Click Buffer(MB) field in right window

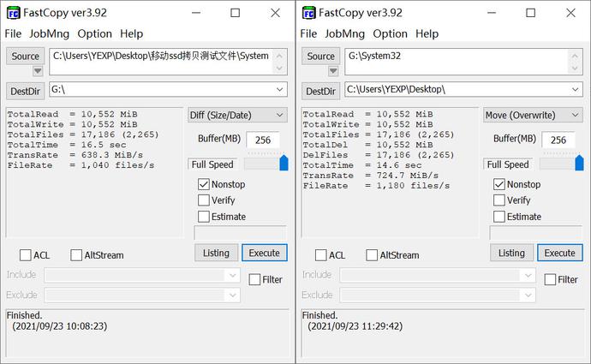(x=558, y=140)
